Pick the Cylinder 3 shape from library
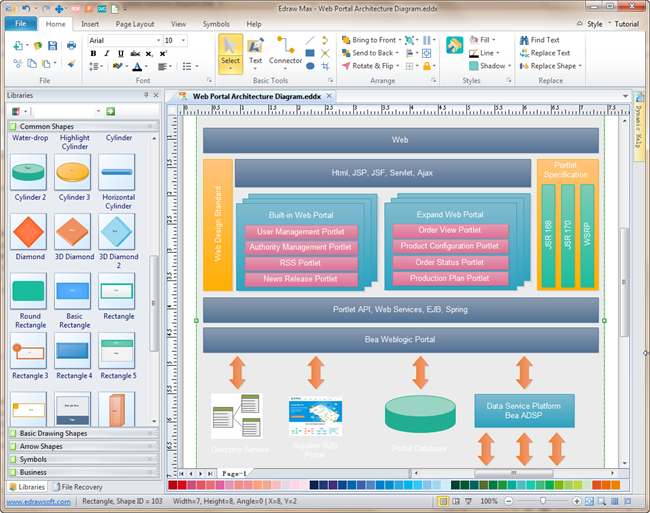 (74, 174)
